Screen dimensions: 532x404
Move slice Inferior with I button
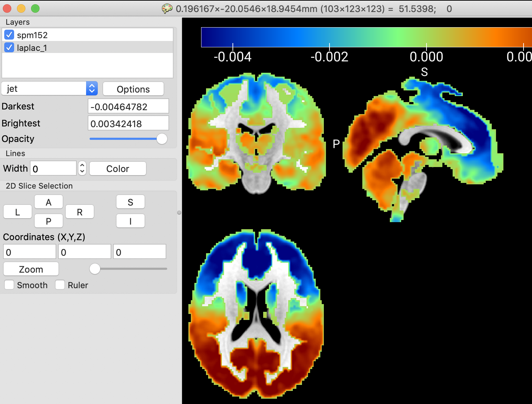130,221
